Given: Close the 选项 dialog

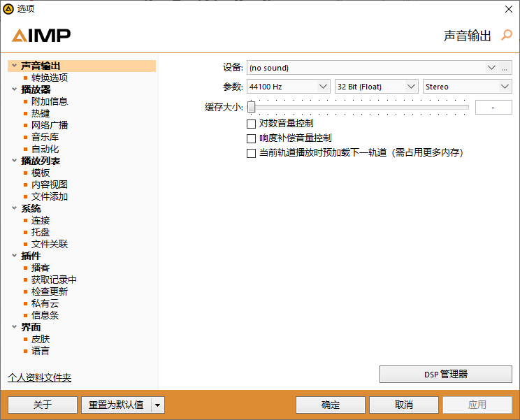Looking at the screenshot, I should 509,9.
